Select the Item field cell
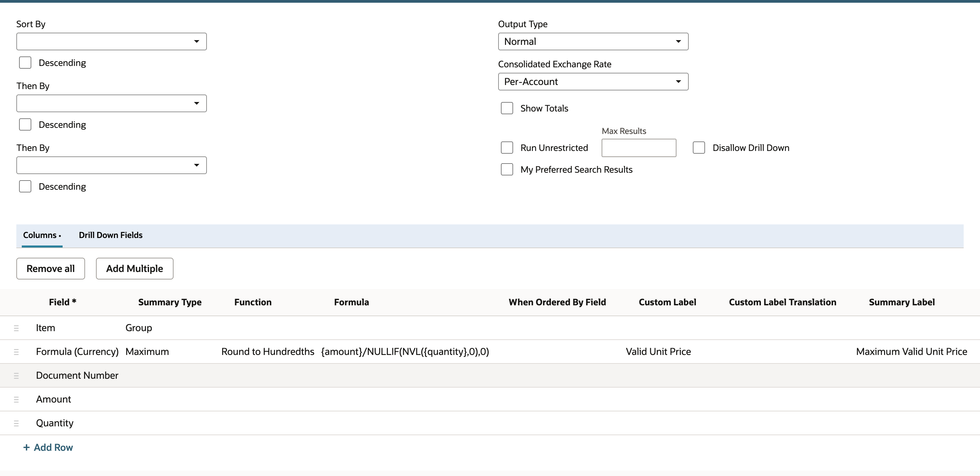980x476 pixels. (x=46, y=328)
